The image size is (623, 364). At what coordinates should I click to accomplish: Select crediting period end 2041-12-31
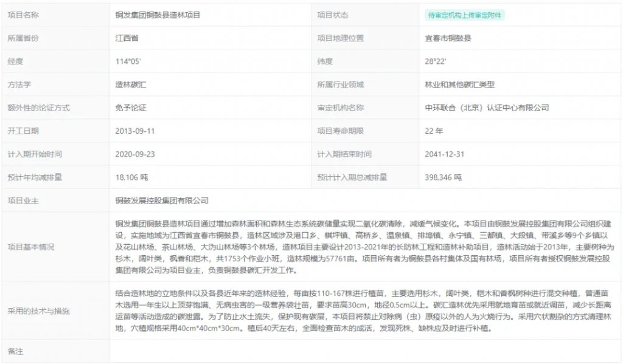[445, 154]
